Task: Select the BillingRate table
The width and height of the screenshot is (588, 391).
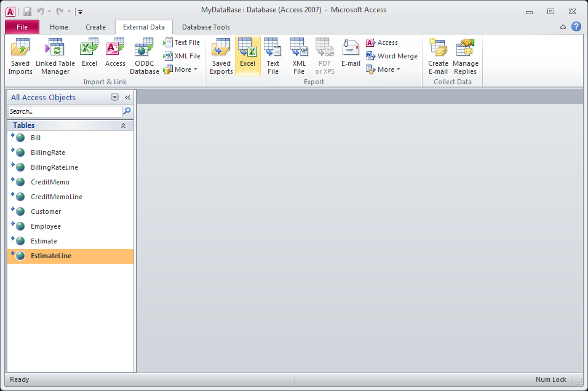Action: click(71, 152)
